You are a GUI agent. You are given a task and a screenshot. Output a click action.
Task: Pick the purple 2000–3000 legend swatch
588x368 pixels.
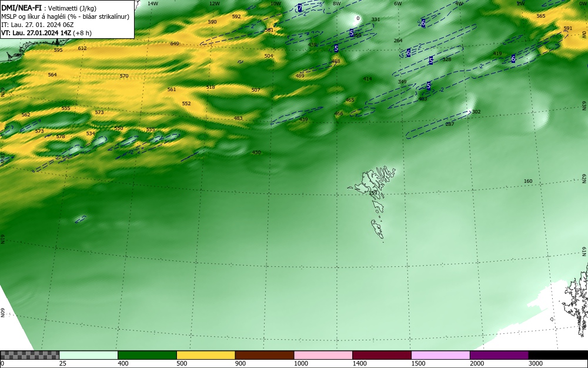coord(499,355)
